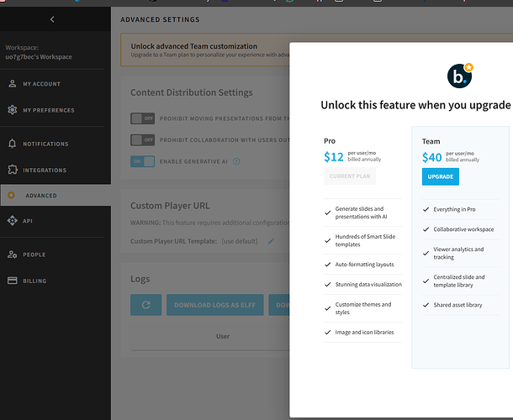Open My Preferences gear icon

click(12, 110)
